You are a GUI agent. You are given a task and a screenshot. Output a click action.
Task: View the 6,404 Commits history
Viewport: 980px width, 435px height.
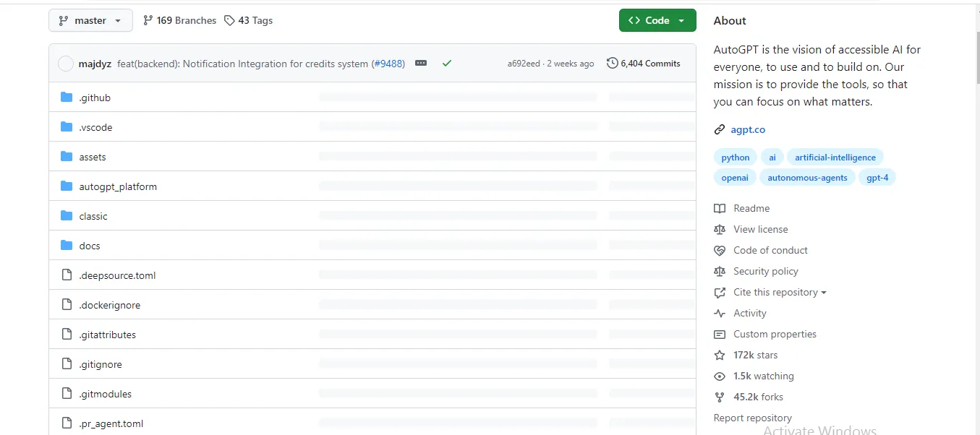tap(644, 64)
